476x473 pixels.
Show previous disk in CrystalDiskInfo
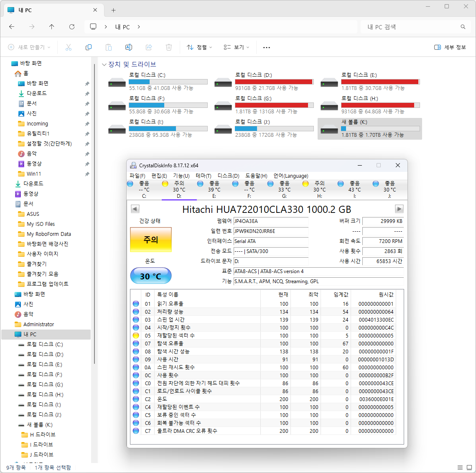point(135,209)
